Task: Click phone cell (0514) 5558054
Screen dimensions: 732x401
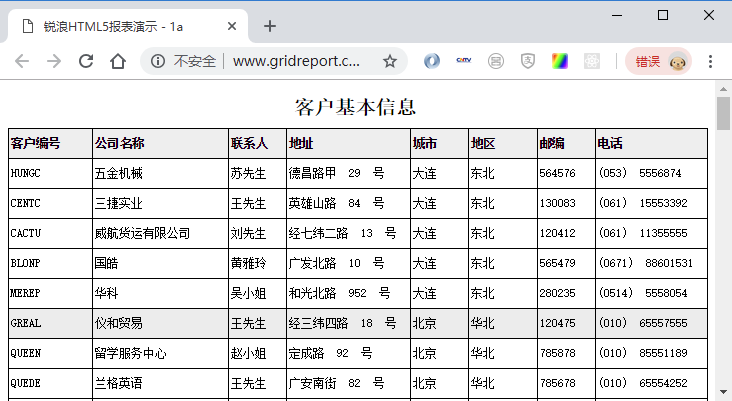Action: click(x=652, y=293)
